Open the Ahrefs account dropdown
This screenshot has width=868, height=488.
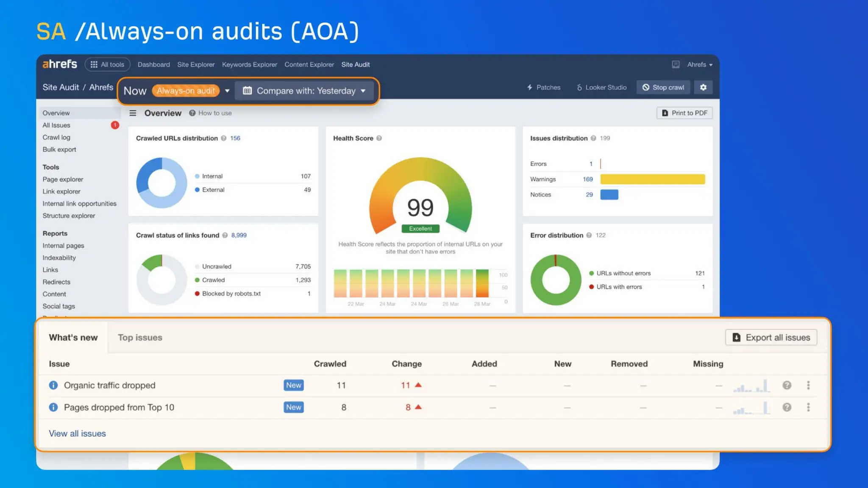(x=700, y=64)
